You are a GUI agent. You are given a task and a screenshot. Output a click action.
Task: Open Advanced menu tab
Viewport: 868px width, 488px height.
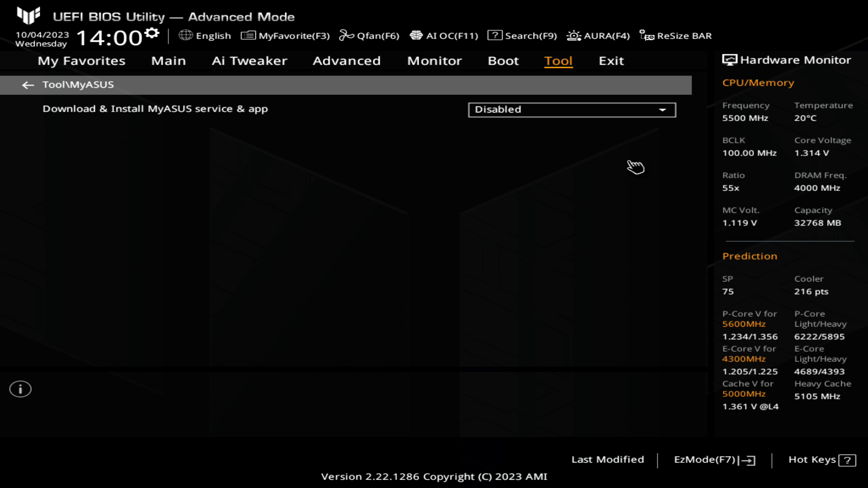[x=346, y=60]
